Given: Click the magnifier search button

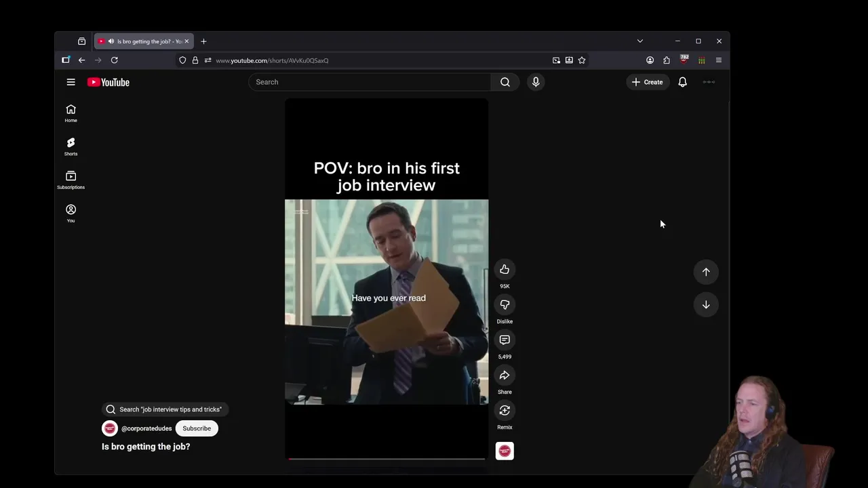Looking at the screenshot, I should [x=505, y=82].
